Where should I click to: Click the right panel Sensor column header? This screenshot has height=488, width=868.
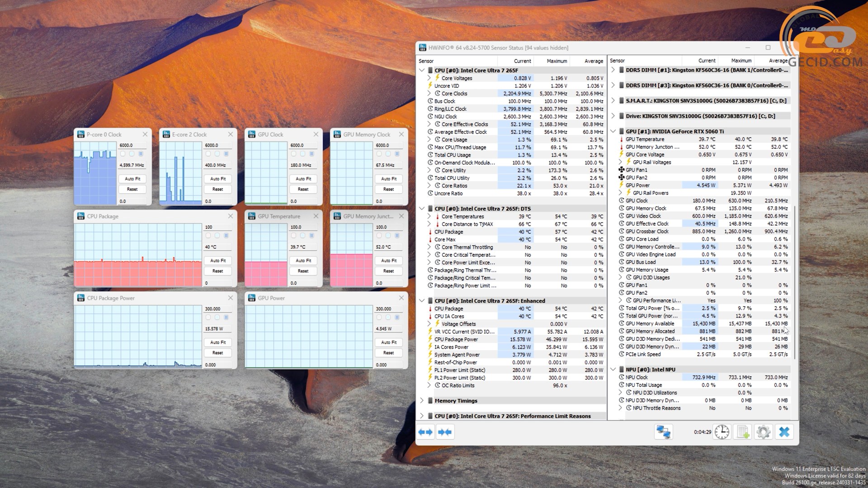coord(645,61)
